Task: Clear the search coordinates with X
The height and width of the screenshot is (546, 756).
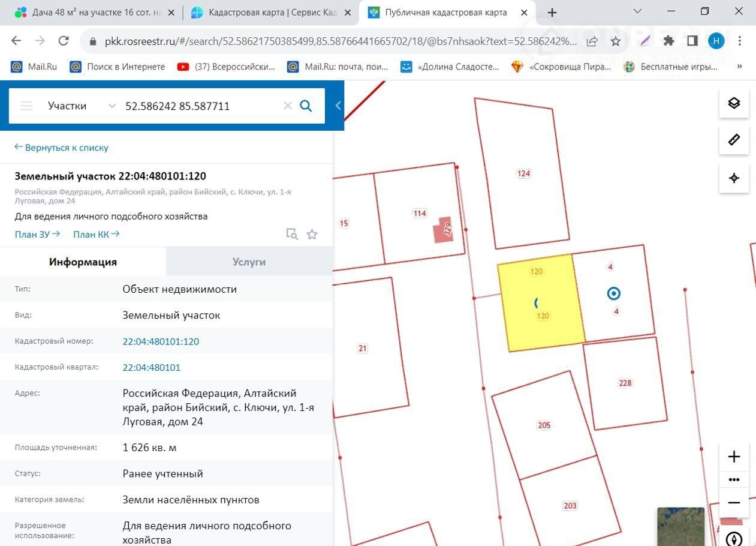Action: pos(288,106)
